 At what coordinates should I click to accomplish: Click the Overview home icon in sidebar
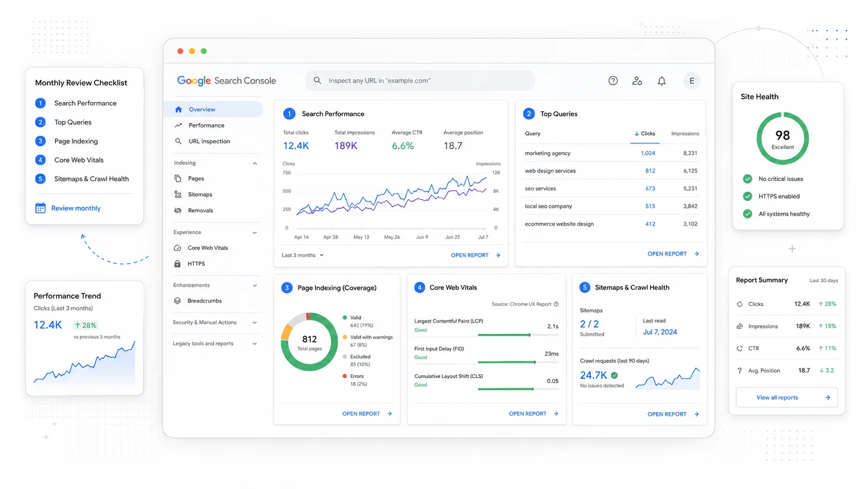point(179,109)
